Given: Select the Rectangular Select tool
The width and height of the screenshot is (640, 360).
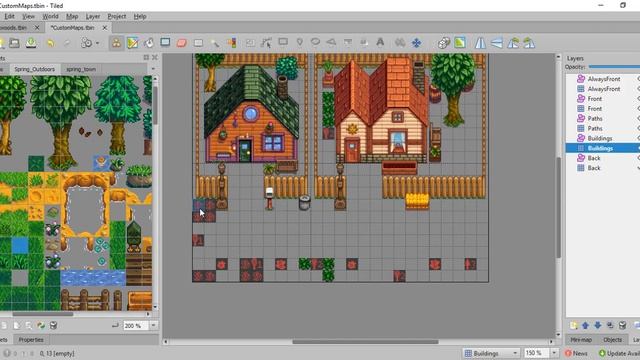Looking at the screenshot, I should point(198,43).
